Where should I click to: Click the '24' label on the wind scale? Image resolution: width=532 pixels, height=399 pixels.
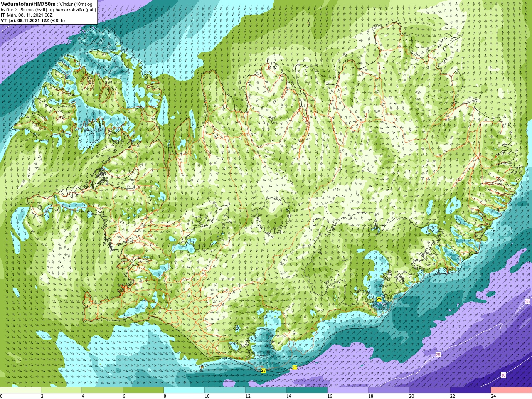pos(493,396)
